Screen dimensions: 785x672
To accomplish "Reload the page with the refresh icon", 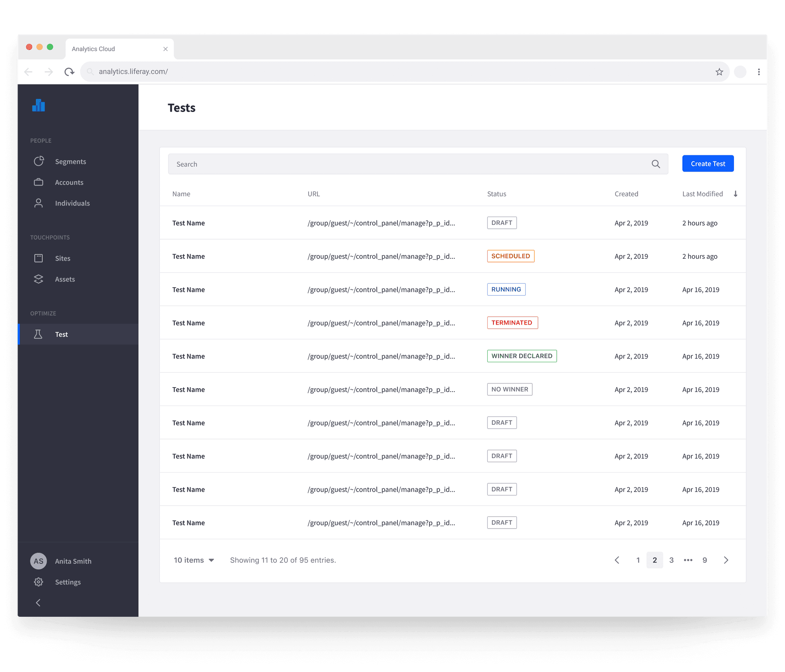I will (69, 71).
